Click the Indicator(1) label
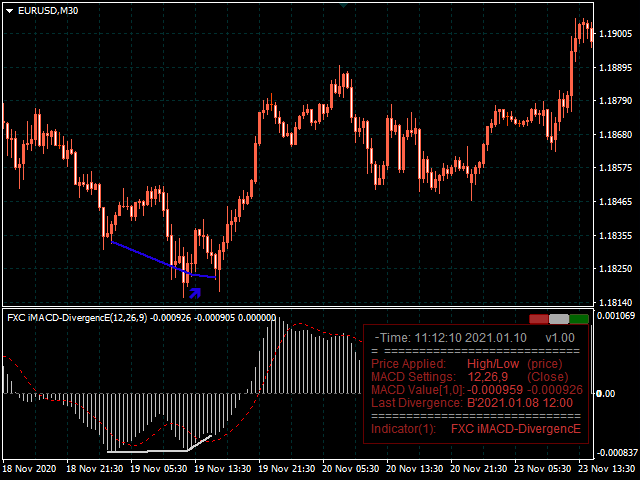This screenshot has height=480, width=640. (404, 429)
